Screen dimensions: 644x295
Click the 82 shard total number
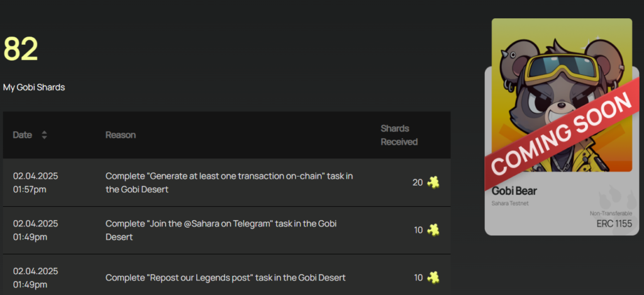tap(21, 48)
